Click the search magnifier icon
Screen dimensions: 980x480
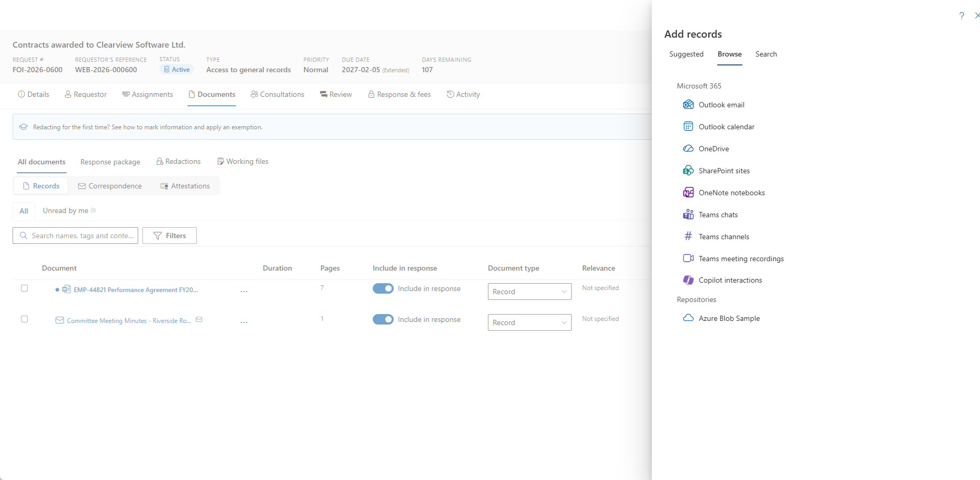coord(24,236)
